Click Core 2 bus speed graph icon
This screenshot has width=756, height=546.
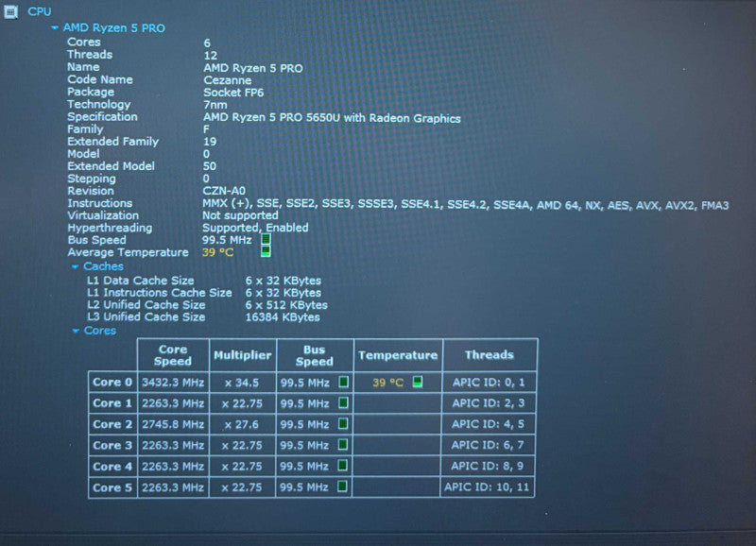click(343, 424)
